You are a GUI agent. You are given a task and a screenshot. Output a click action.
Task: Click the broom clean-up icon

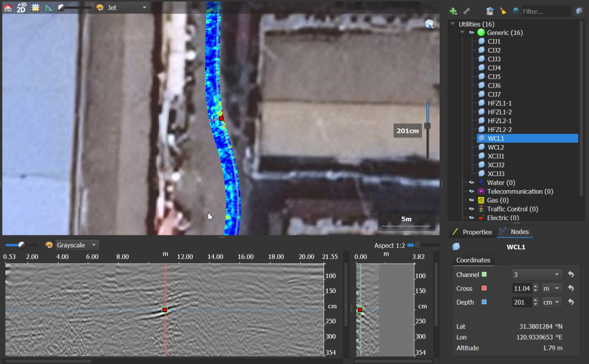pos(502,11)
